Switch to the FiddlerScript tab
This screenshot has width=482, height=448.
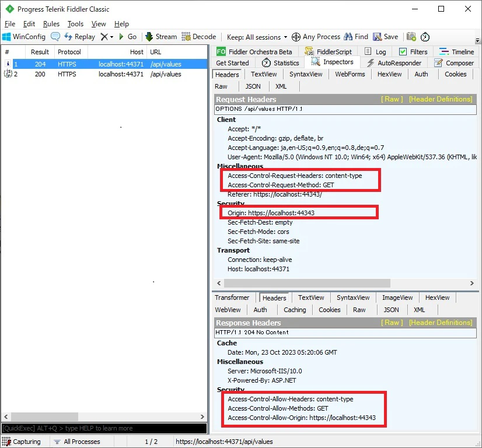pyautogui.click(x=329, y=51)
